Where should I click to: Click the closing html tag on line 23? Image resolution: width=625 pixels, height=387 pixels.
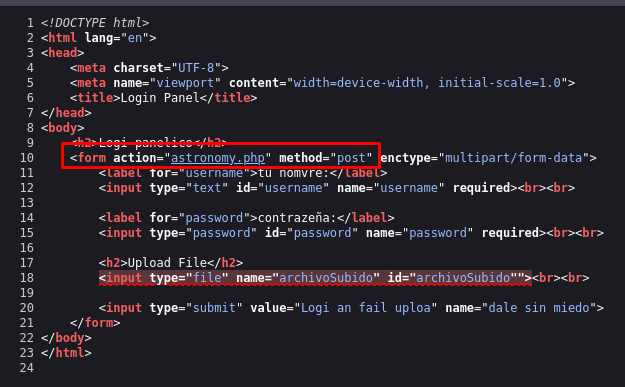[x=66, y=353]
